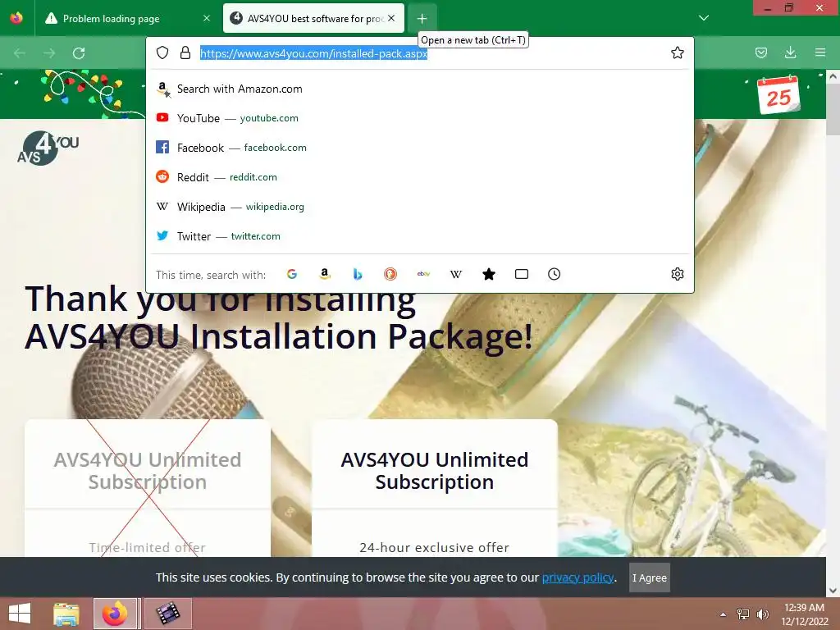Viewport: 840px width, 630px height.
Task: Bookmark this page with star icon
Action: pos(677,52)
